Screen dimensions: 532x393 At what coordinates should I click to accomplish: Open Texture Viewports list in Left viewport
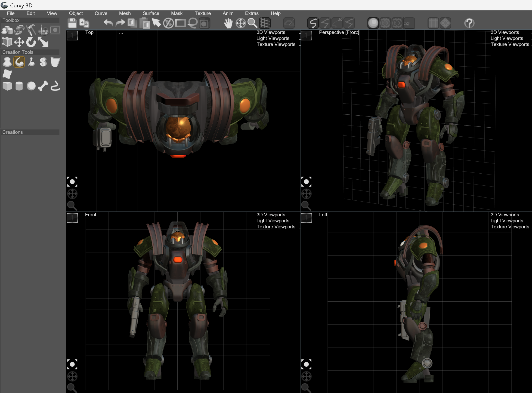[x=510, y=227]
